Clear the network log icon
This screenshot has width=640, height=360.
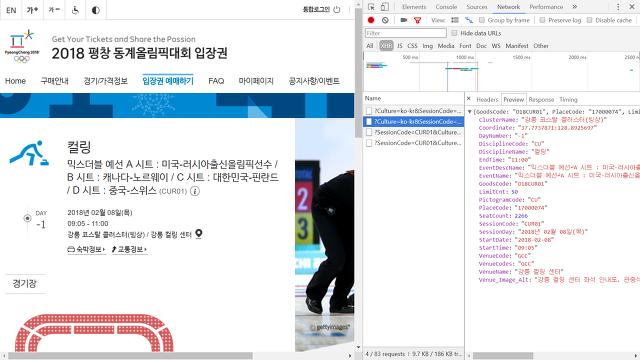pyautogui.click(x=385, y=20)
